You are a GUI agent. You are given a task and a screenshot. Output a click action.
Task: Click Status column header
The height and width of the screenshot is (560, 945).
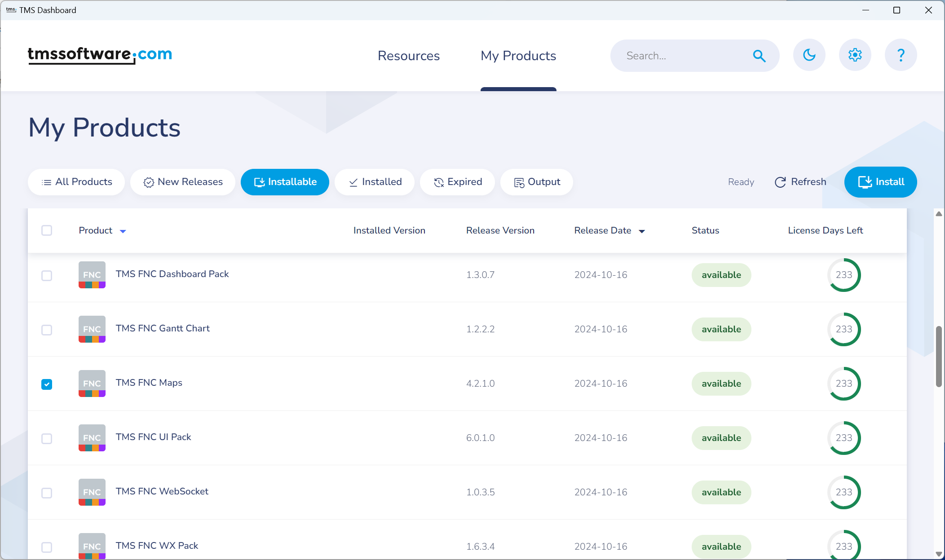705,230
